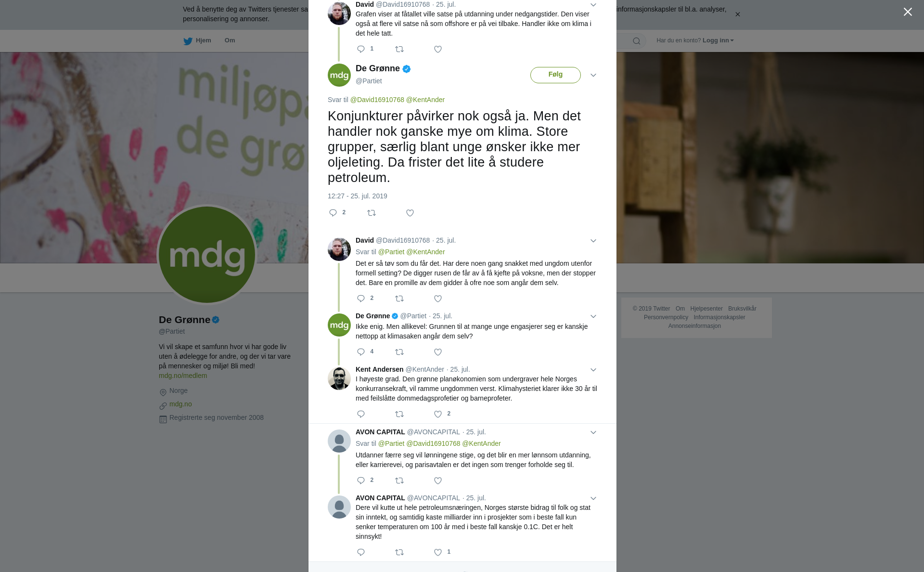Open Kent Andersen's profile avatar

339,378
